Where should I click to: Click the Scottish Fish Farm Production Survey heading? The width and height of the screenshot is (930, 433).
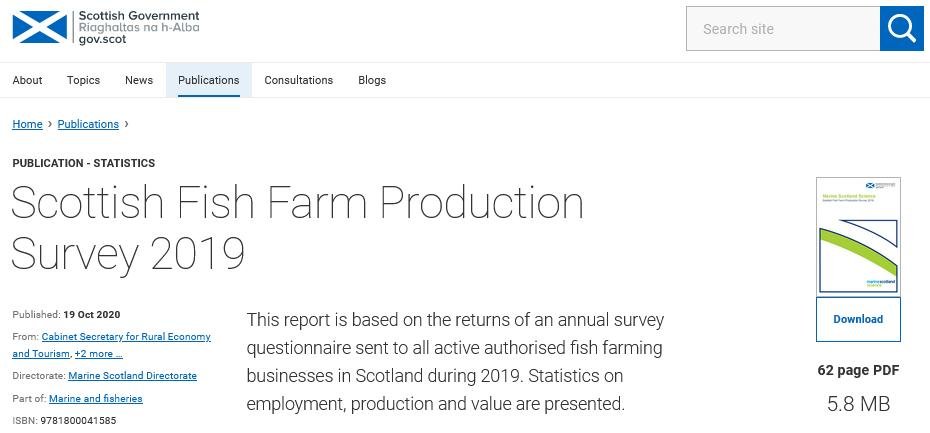pos(297,228)
